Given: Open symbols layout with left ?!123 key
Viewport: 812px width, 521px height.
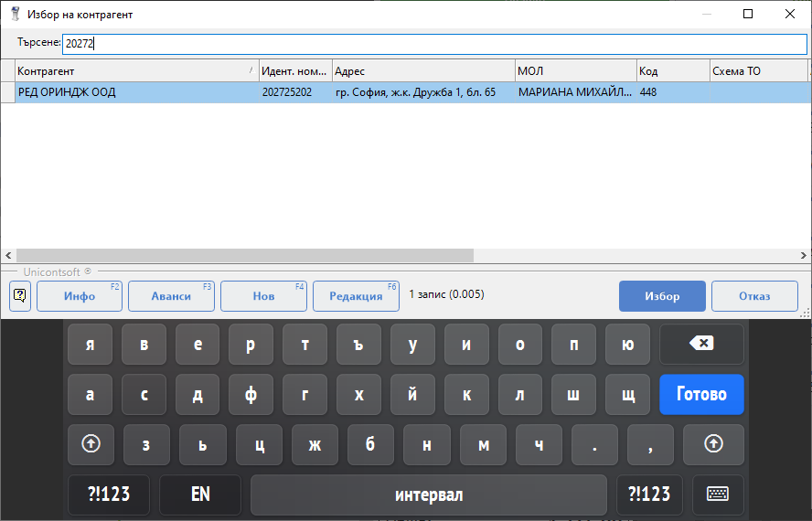Looking at the screenshot, I should (109, 494).
